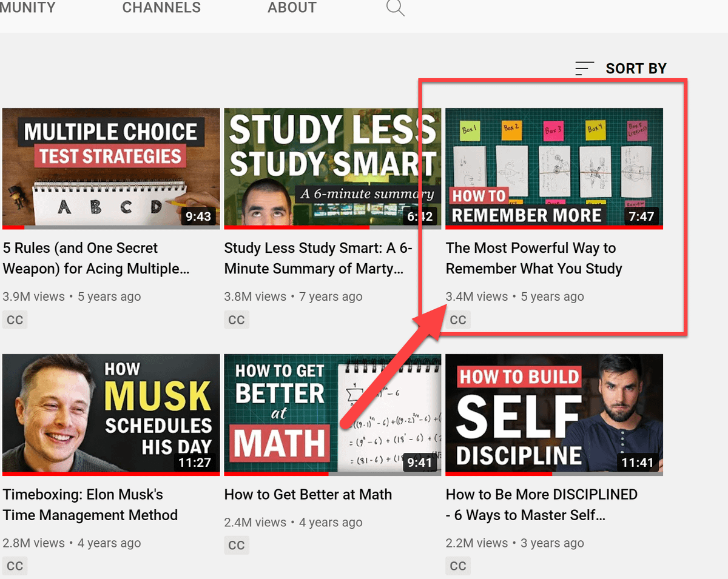The image size is (728, 579).
Task: Open '5 Rules for Acing Multiple' title link
Action: 96,258
